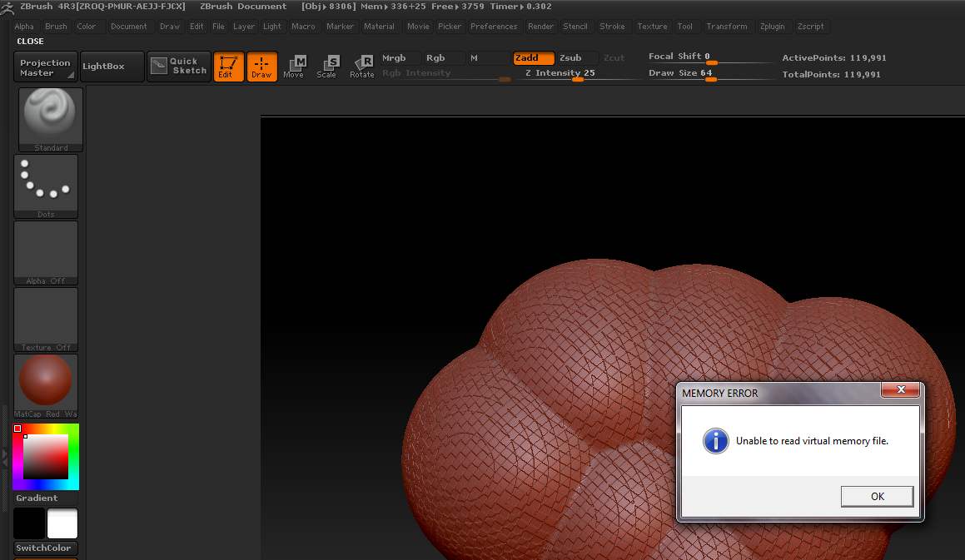The width and height of the screenshot is (965, 560).
Task: Adjust Draw Size slider
Action: click(709, 73)
